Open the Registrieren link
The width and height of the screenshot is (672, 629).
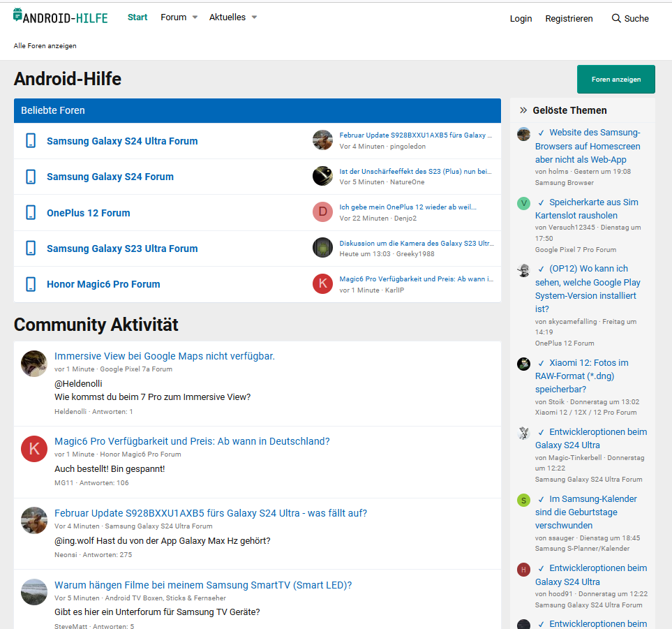pyautogui.click(x=569, y=19)
